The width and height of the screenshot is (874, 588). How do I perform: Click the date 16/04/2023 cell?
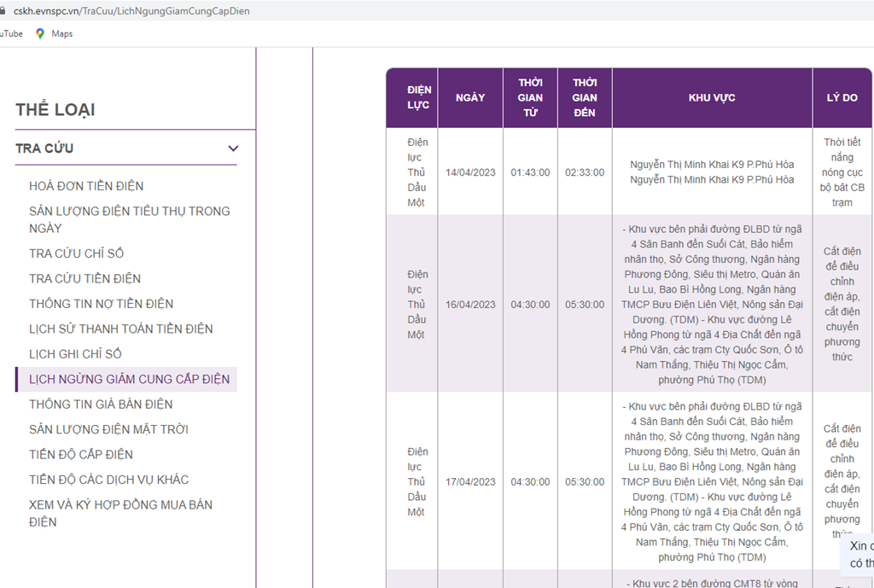[470, 305]
